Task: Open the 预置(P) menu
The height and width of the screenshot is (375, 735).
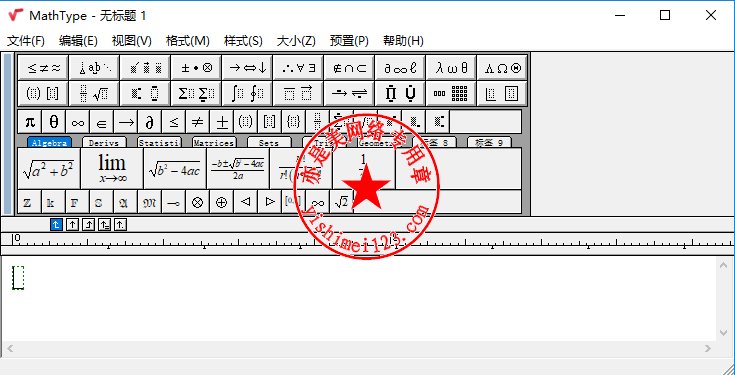Action: tap(349, 41)
